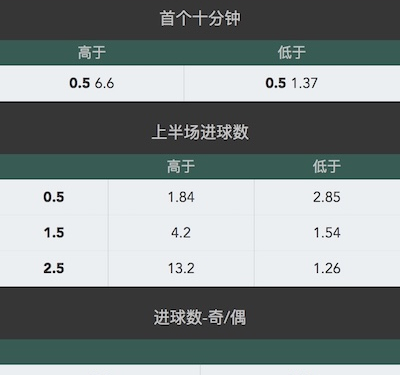Screen dimensions: 400x375
Task: Click the 低于 column header in 上半场进球数
Action: [327, 166]
